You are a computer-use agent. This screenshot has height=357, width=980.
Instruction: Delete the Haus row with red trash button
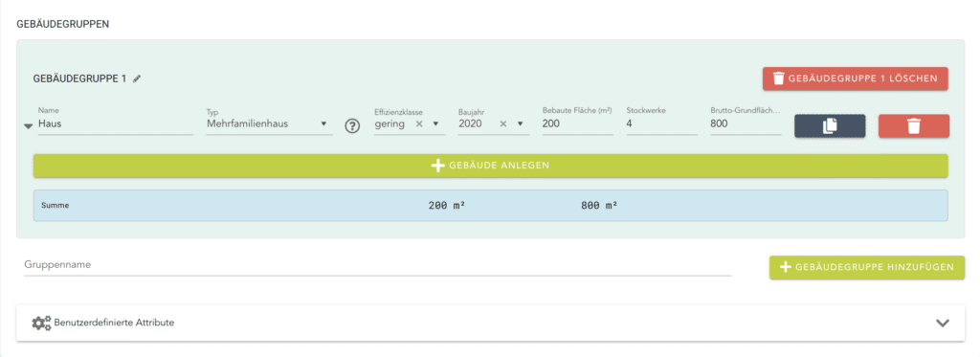(914, 126)
